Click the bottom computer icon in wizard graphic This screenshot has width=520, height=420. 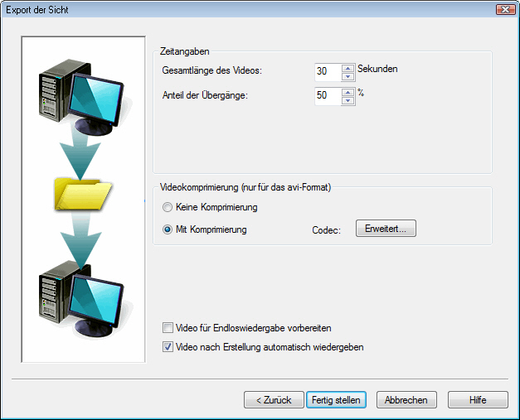[83, 299]
